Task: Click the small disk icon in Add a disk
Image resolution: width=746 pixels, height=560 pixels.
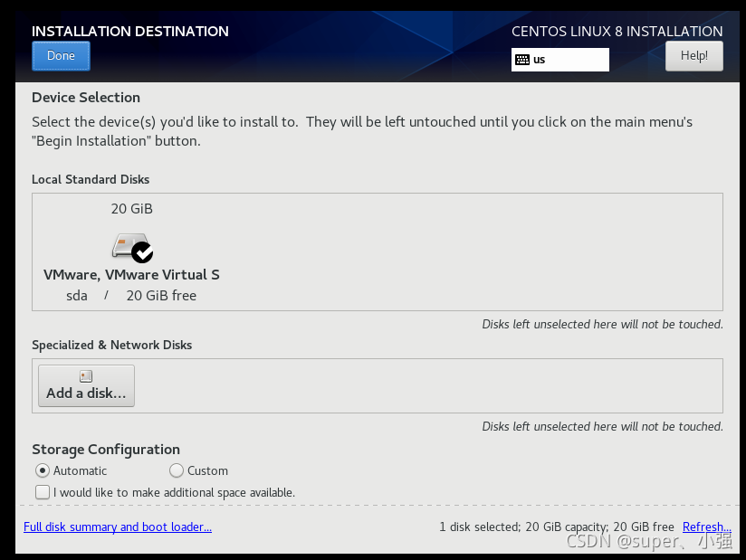Action: 86,376
